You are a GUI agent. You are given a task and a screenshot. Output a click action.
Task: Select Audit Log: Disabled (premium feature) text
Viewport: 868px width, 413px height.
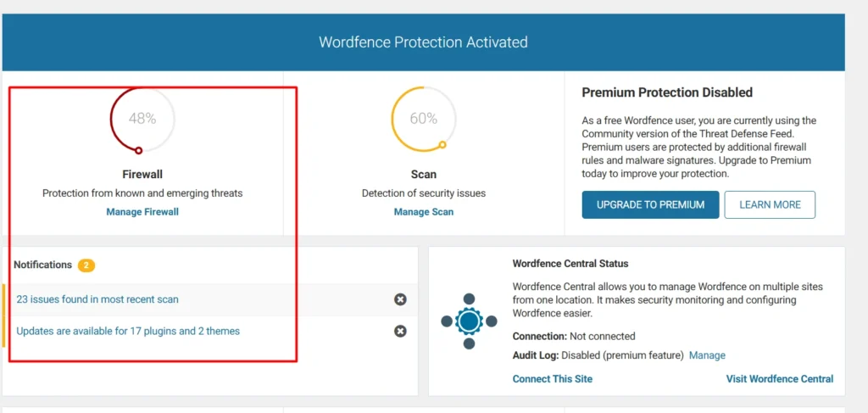[x=598, y=354]
